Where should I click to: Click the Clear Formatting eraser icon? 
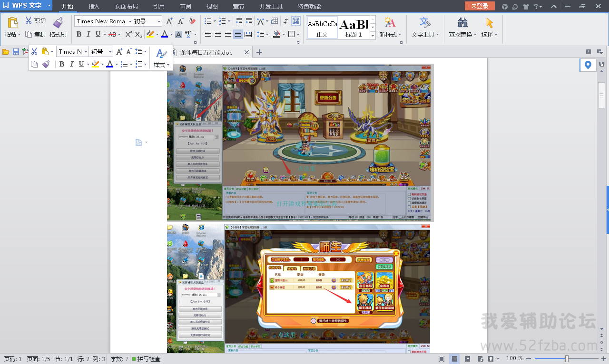tap(192, 21)
